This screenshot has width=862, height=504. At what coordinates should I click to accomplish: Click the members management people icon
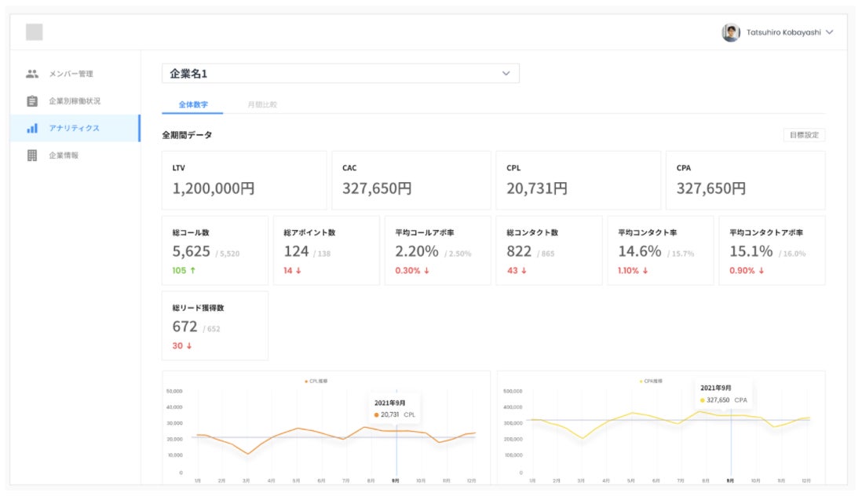point(32,74)
